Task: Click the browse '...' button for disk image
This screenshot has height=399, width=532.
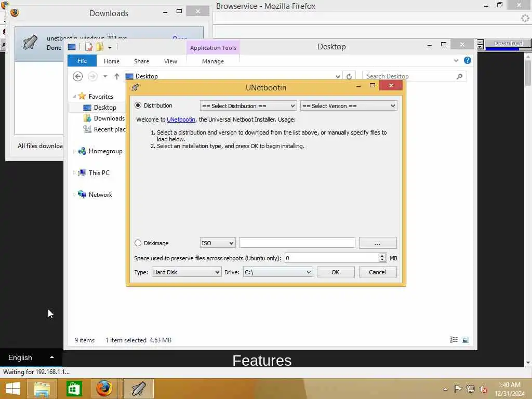Action: click(x=378, y=243)
